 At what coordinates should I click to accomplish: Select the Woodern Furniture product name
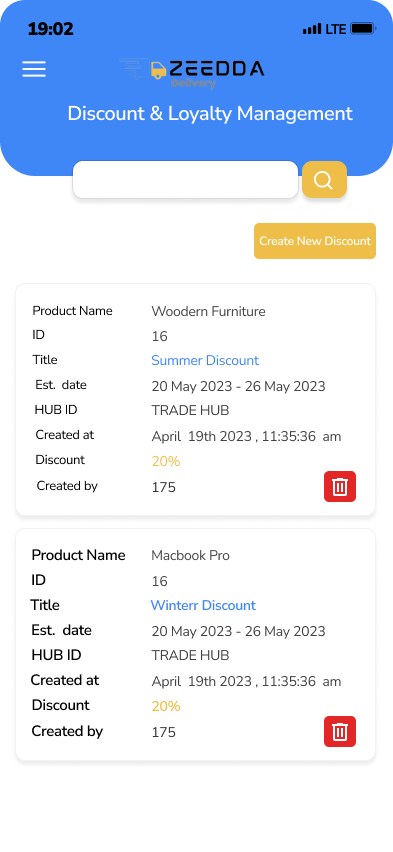(x=208, y=311)
